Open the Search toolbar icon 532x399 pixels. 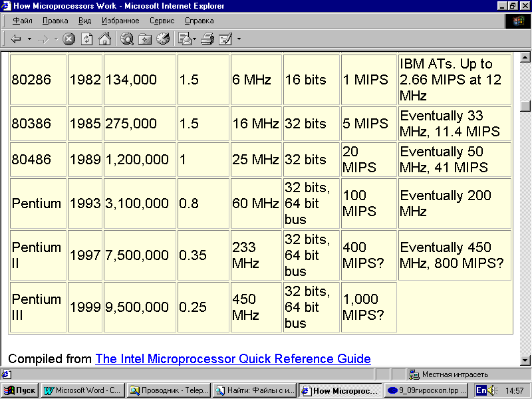coord(127,39)
